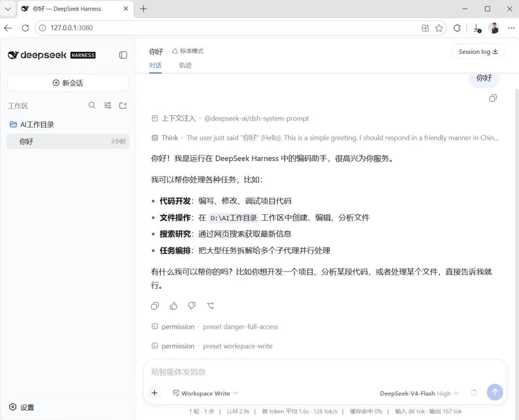This screenshot has height=420, width=519.
Task: Open permission preset workspace-write entry
Action: pos(212,346)
